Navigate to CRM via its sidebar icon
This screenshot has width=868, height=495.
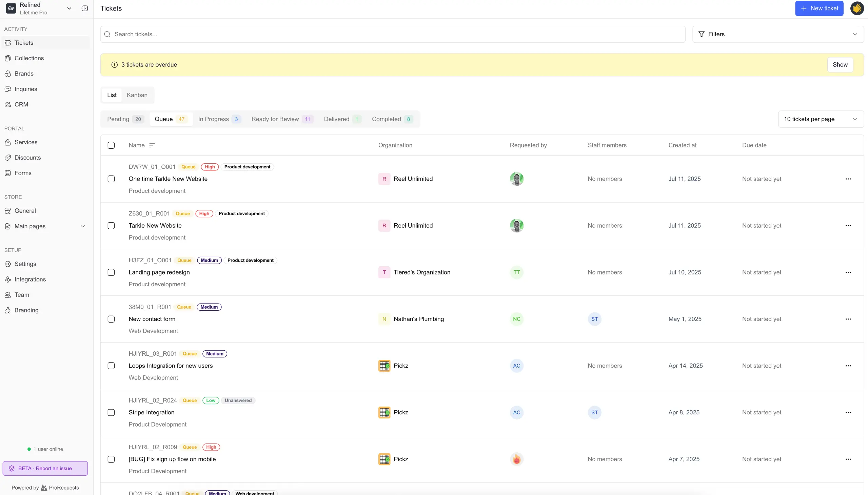click(8, 104)
